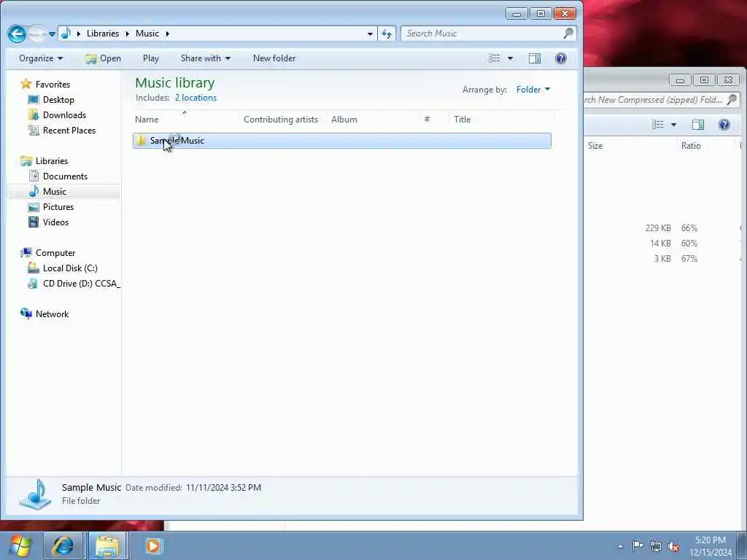The image size is (747, 560).
Task: Select Music in the address breadcrumb
Action: pyautogui.click(x=147, y=34)
